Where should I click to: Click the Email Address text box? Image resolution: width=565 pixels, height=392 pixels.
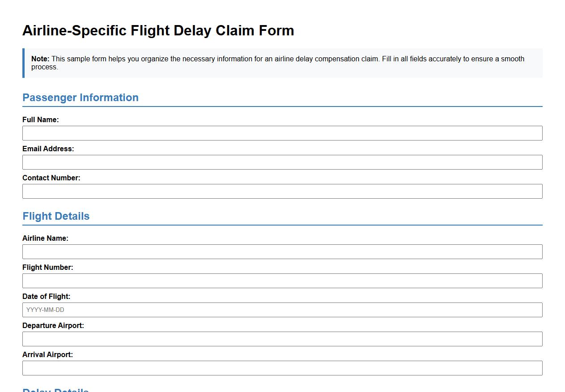click(282, 162)
